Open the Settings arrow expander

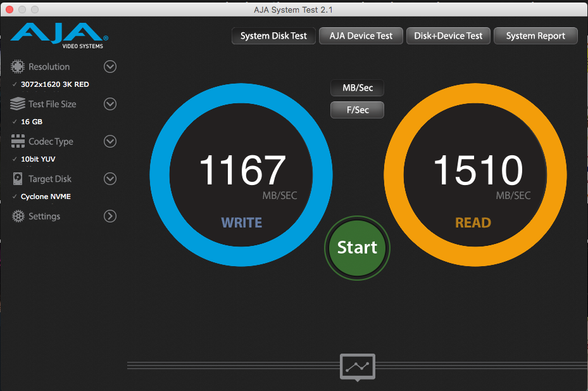[x=110, y=216]
